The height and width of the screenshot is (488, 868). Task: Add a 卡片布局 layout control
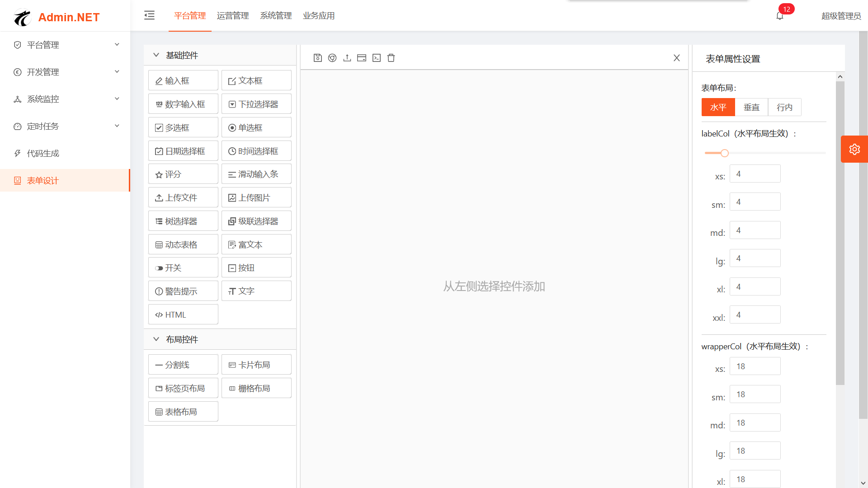256,364
